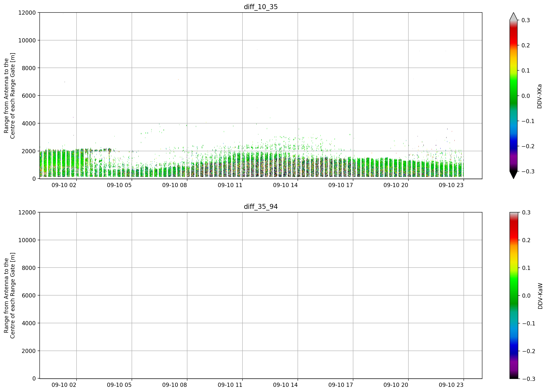The height and width of the screenshot is (392, 547).
Task: Click the 09-10 23 tick label, bottom plot
Action: [x=451, y=385]
